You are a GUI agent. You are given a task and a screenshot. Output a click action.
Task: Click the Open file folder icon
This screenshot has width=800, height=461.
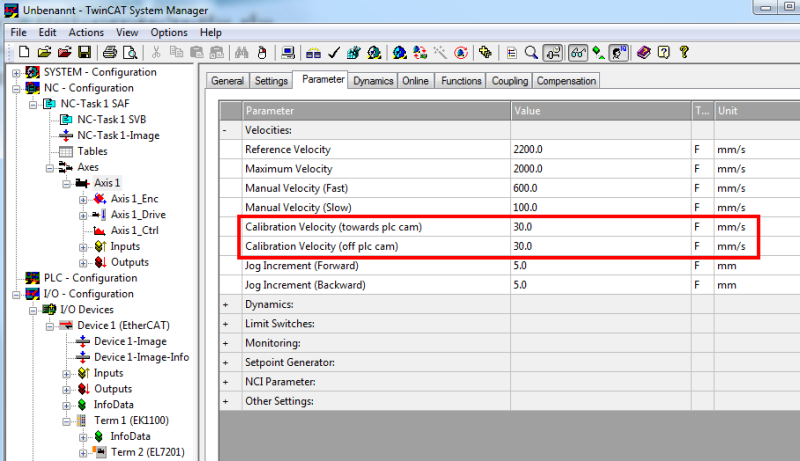pos(44,52)
